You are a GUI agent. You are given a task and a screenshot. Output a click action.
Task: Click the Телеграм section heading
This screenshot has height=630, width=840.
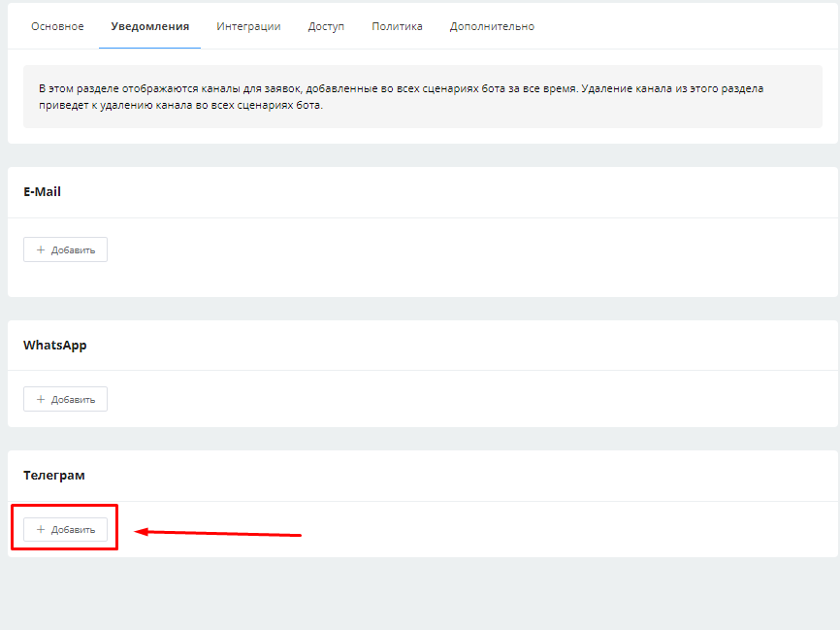[x=53, y=475]
